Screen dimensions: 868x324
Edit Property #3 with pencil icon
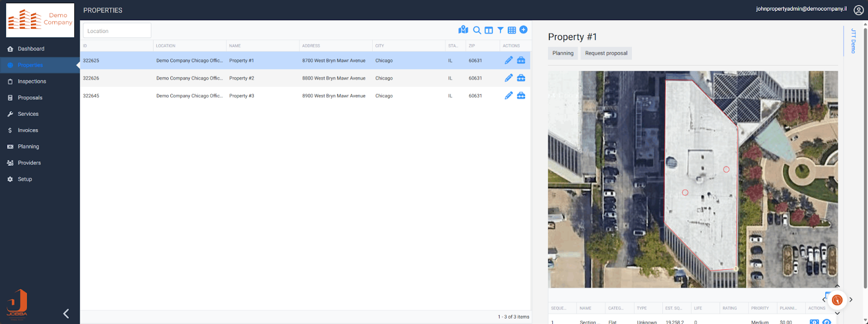[508, 96]
